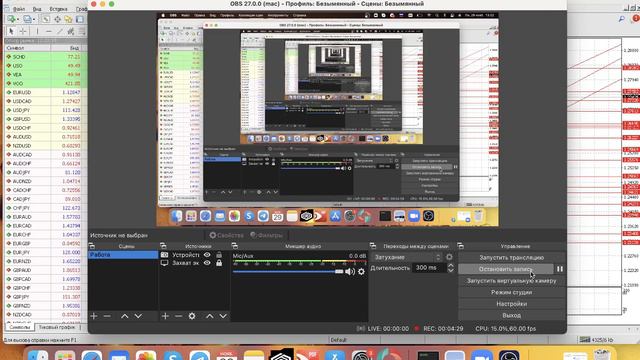640x360 pixels.
Task: Switch to Тиковый график tab
Action: [57, 327]
